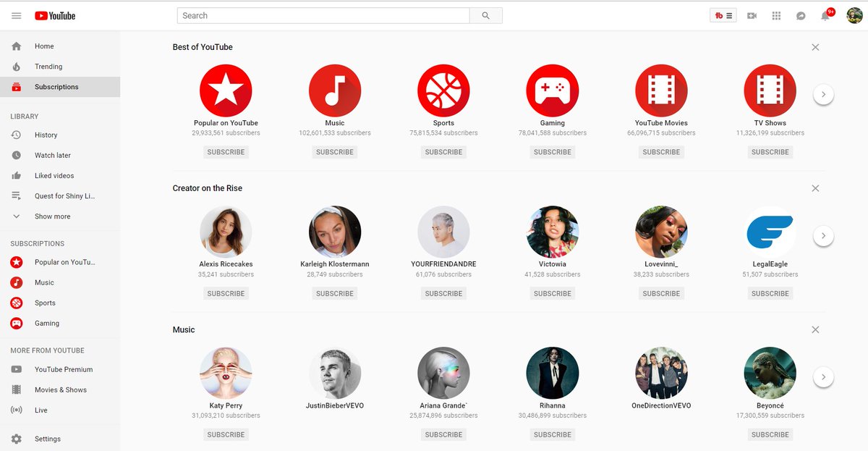Open YouTube Premium in sidebar

coord(60,369)
